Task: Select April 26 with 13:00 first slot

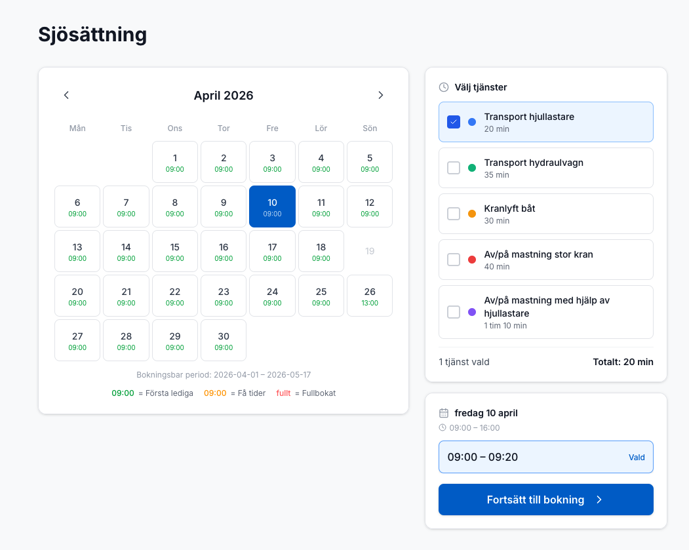Action: pyautogui.click(x=369, y=296)
